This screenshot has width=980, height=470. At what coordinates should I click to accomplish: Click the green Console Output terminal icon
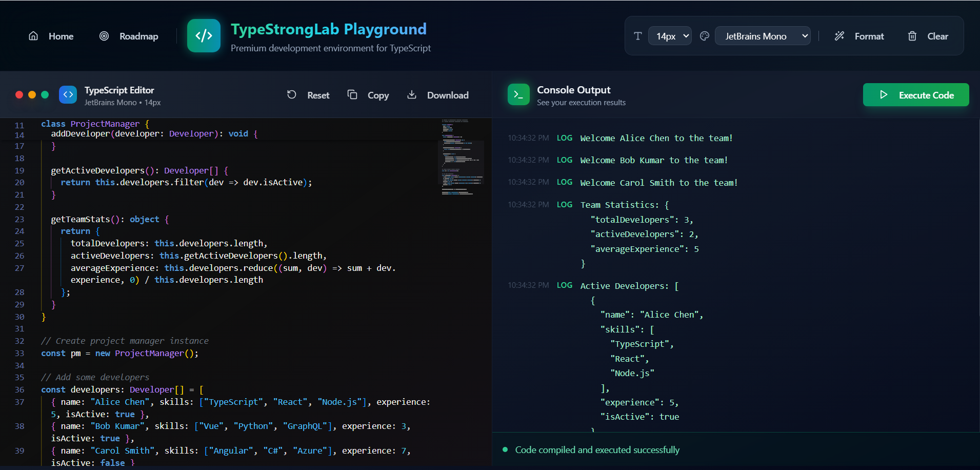tap(518, 94)
